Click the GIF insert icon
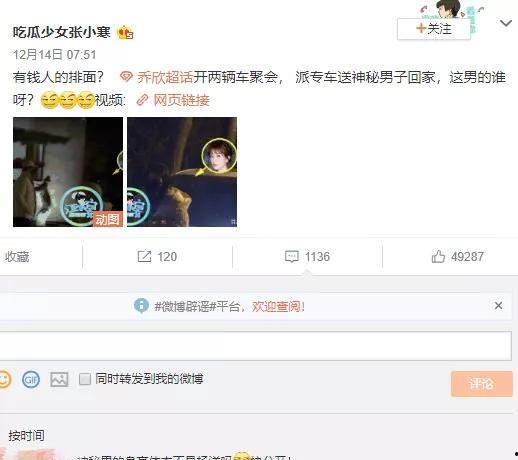This screenshot has width=518, height=460. point(31,379)
